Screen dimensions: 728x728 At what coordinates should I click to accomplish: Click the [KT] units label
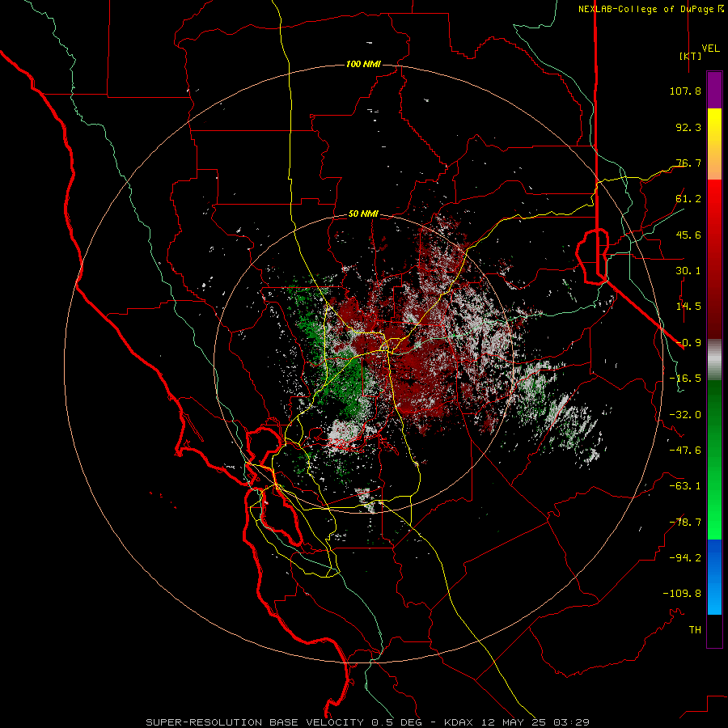pyautogui.click(x=690, y=56)
